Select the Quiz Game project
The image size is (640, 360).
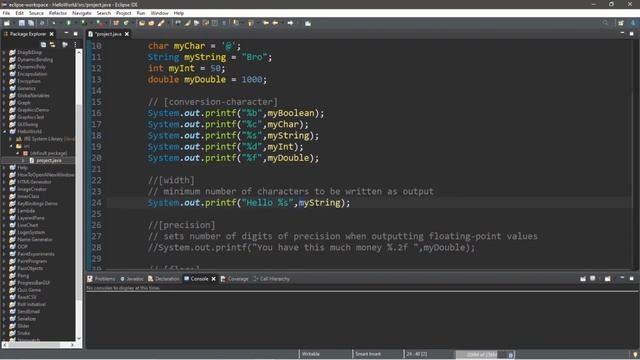[x=29, y=290]
